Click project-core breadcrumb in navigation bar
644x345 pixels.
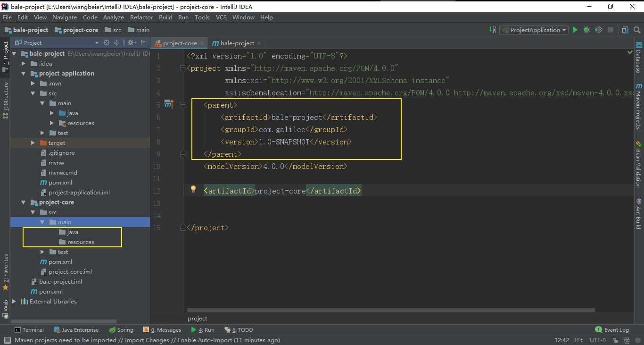coord(76,30)
